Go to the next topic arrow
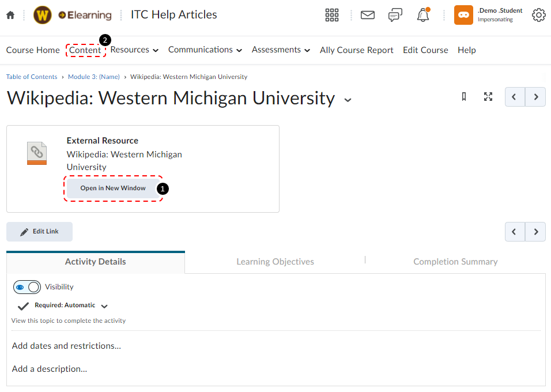 point(535,97)
